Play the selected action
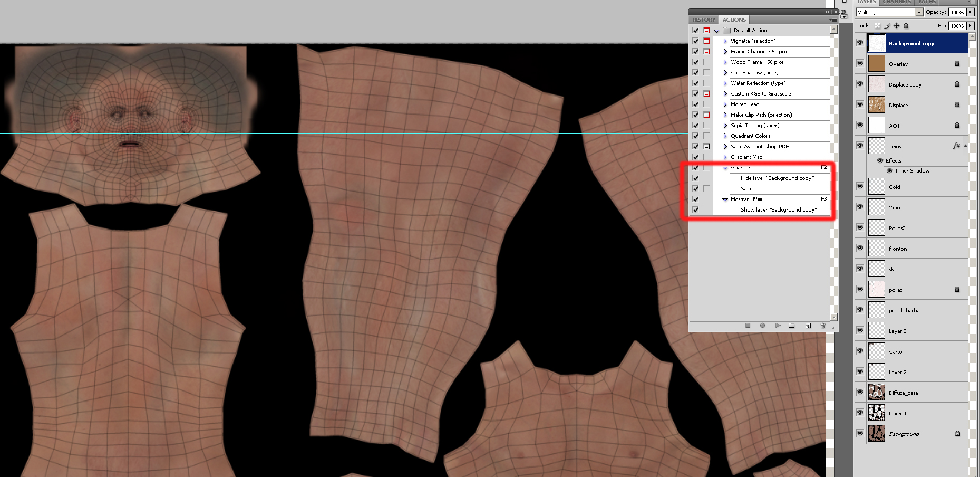Viewport: 980px width, 477px height. pos(778,326)
